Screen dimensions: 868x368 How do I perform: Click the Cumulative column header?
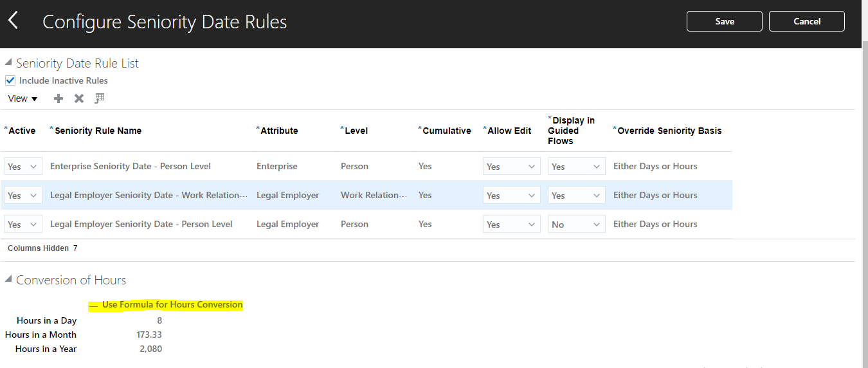447,131
